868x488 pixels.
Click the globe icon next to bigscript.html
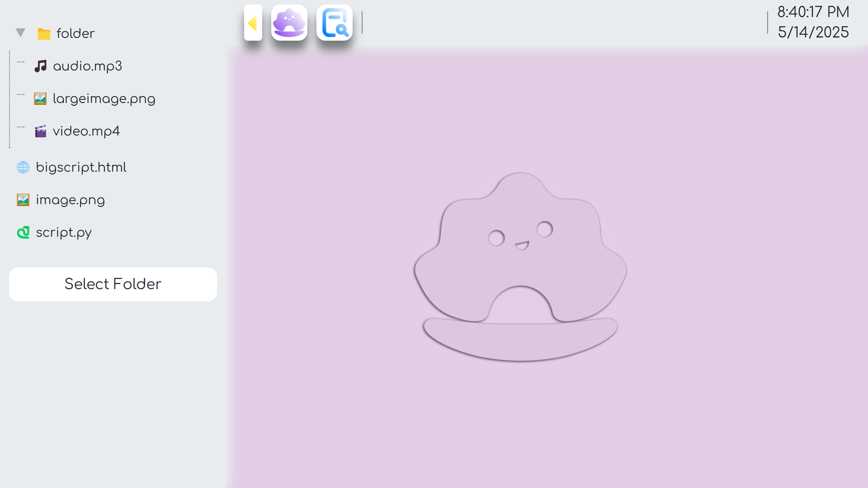23,167
